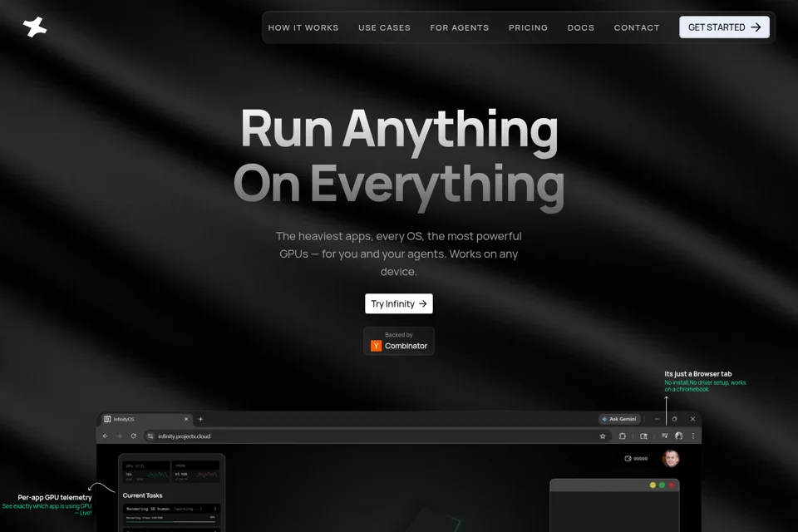
Task: Open a new tab with plus icon
Action: tap(200, 419)
